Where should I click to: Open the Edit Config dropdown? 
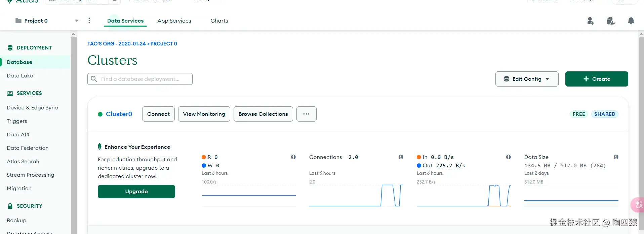click(x=527, y=79)
